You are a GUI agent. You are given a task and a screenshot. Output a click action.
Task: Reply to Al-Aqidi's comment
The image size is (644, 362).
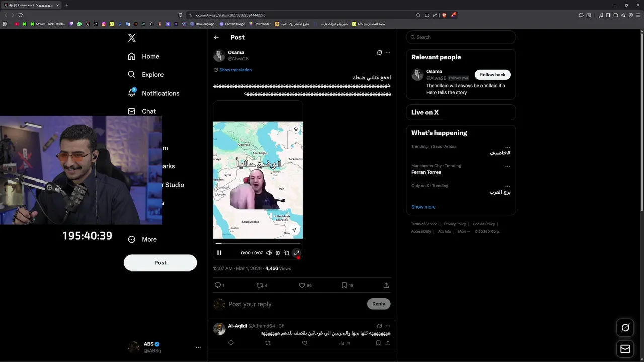[231, 343]
